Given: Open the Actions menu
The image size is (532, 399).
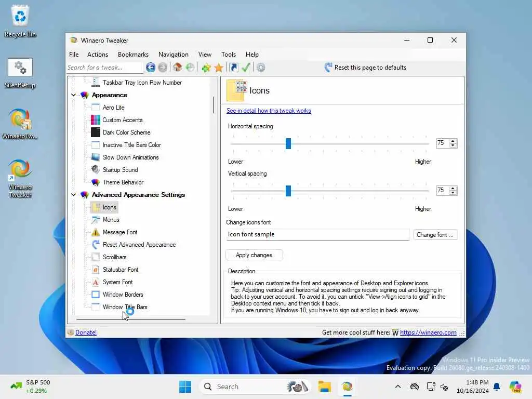Looking at the screenshot, I should [97, 55].
